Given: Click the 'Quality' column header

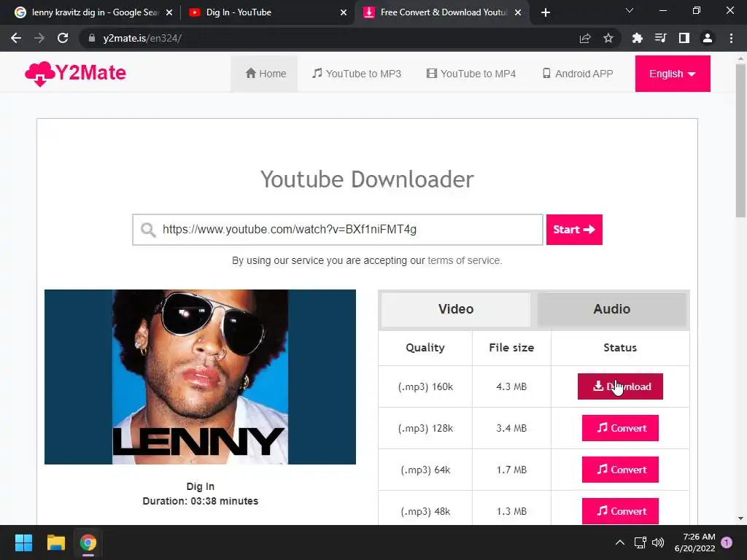Looking at the screenshot, I should click(x=425, y=348).
